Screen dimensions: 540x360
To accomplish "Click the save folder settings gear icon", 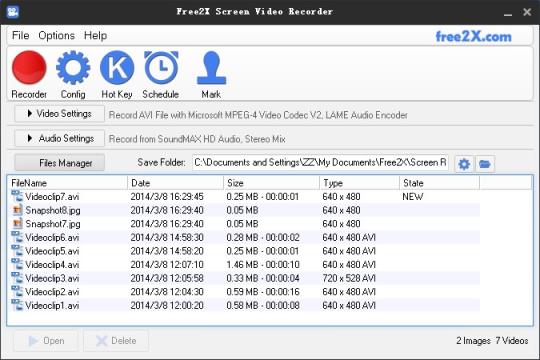I will (464, 164).
